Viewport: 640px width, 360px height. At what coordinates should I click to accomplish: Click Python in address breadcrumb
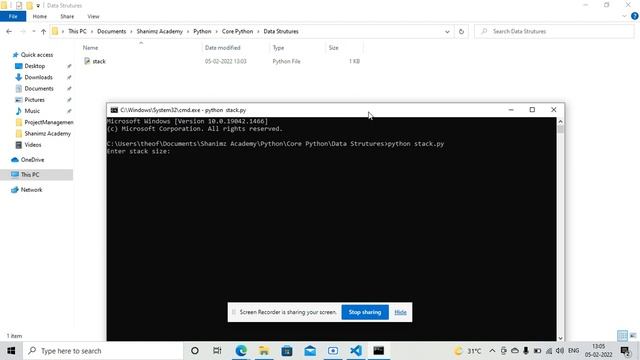(202, 31)
